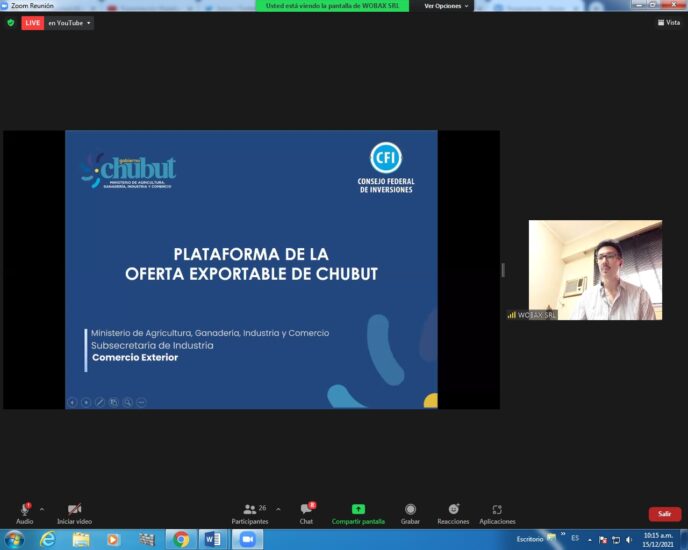Screen dimensions: 688x550
Task: Start camera with Iniciar video button
Action: (x=74, y=511)
